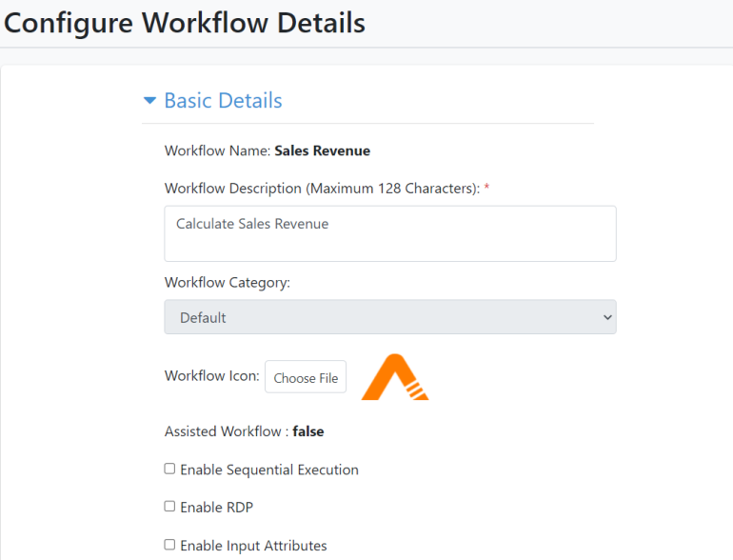
Task: Focus the Workflow Description text area
Action: pyautogui.click(x=390, y=233)
